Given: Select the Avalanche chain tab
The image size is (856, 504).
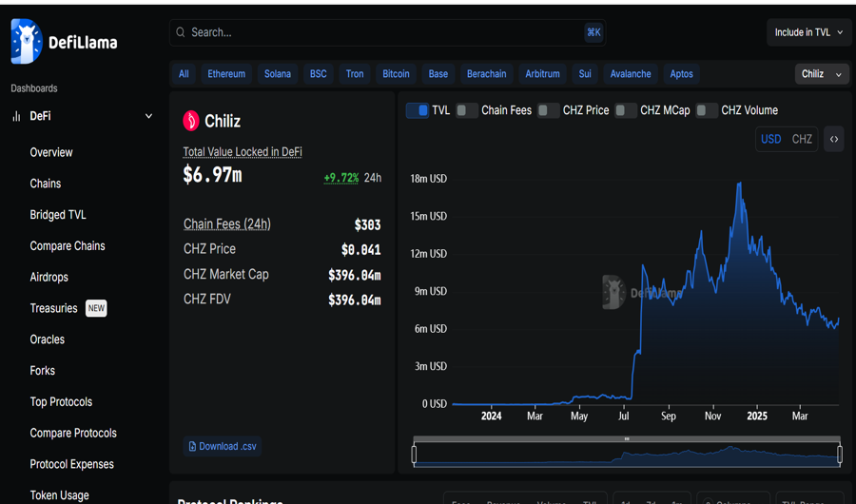Looking at the screenshot, I should (631, 74).
